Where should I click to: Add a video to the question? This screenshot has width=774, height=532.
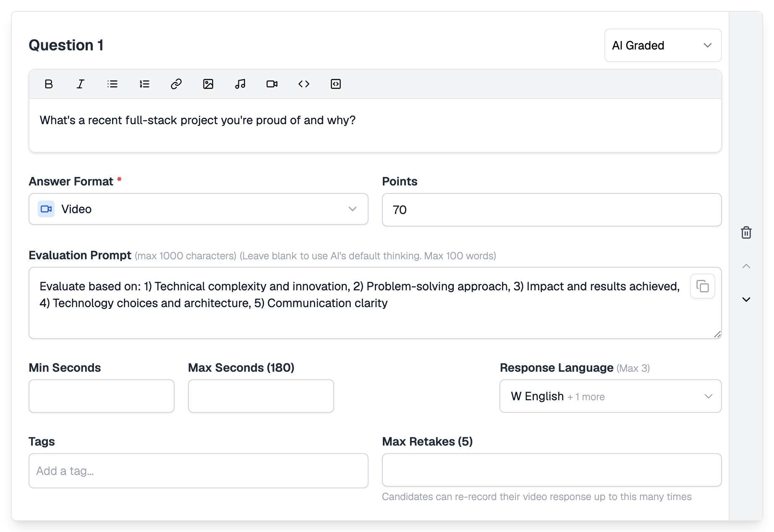tap(272, 84)
